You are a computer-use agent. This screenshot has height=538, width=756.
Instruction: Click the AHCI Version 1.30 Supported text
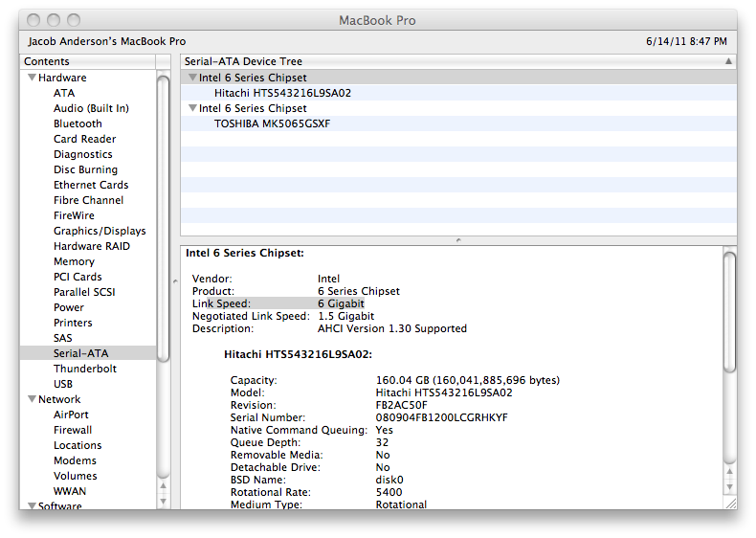(392, 328)
